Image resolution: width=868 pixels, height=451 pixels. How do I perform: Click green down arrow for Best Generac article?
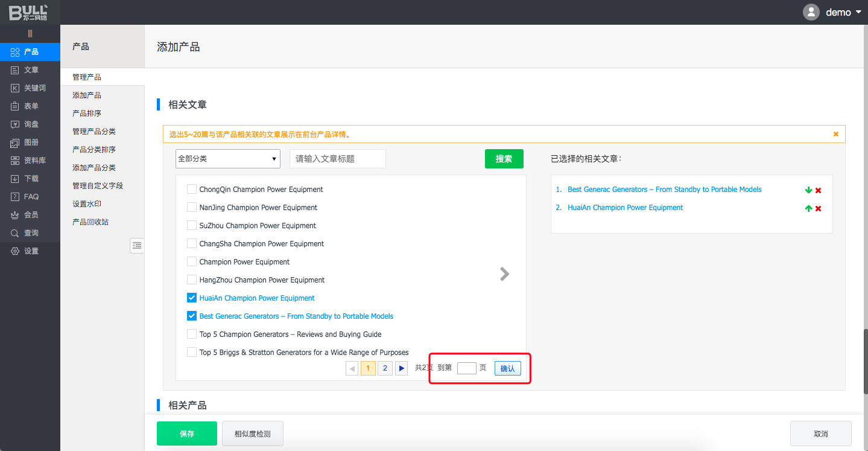tap(808, 190)
